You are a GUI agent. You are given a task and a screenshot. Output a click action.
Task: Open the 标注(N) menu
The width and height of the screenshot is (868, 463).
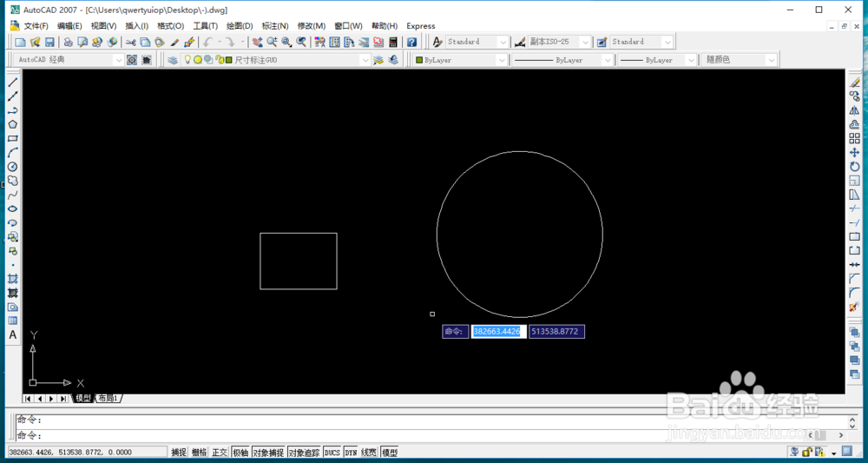[275, 26]
